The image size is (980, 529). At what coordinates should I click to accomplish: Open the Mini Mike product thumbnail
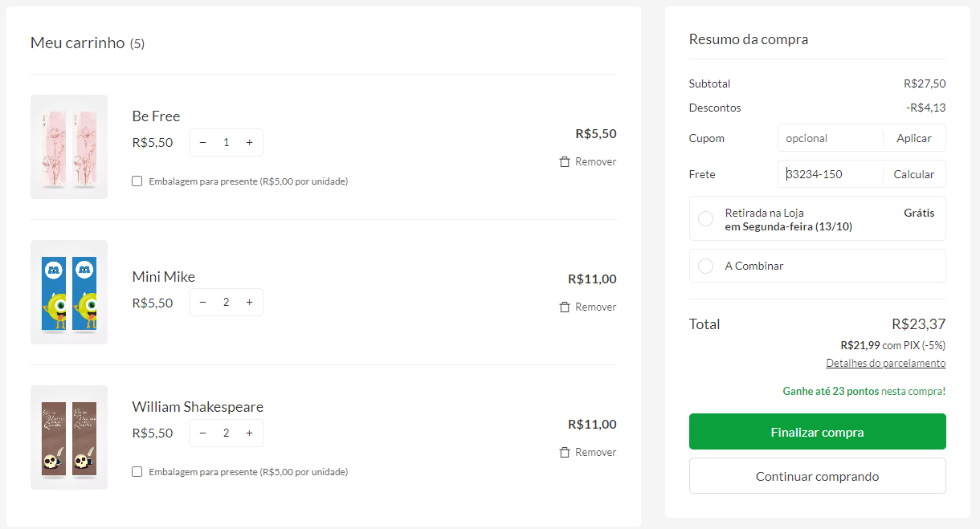[69, 292]
